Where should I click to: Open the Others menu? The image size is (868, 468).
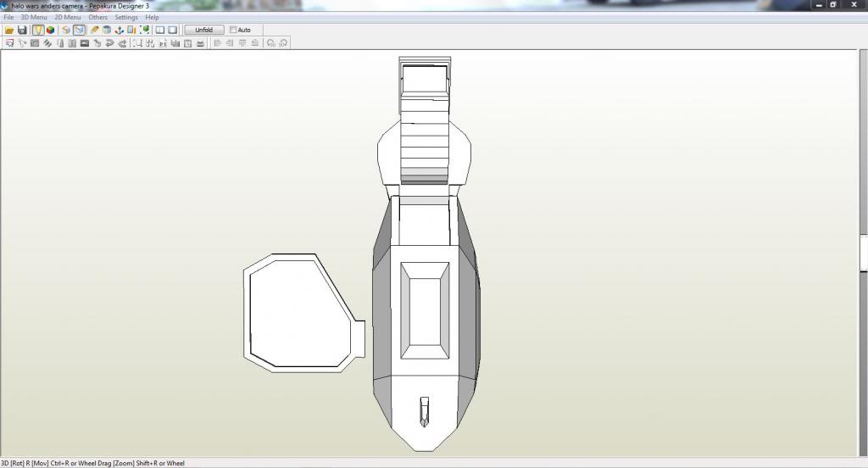click(x=98, y=17)
